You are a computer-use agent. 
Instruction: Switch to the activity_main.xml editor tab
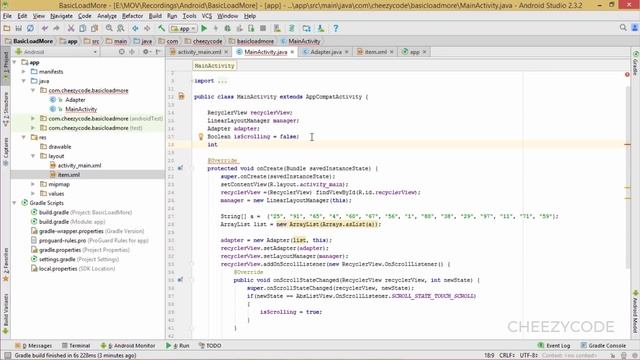coord(199,52)
